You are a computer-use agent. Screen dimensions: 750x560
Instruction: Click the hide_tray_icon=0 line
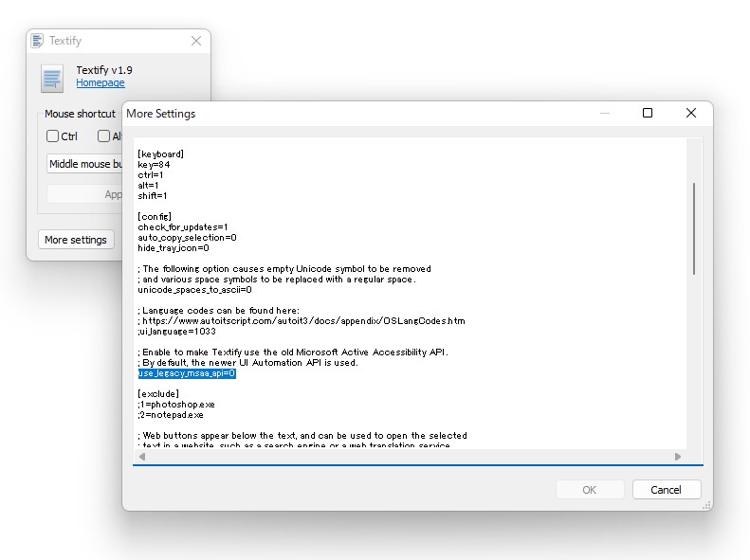[174, 248]
